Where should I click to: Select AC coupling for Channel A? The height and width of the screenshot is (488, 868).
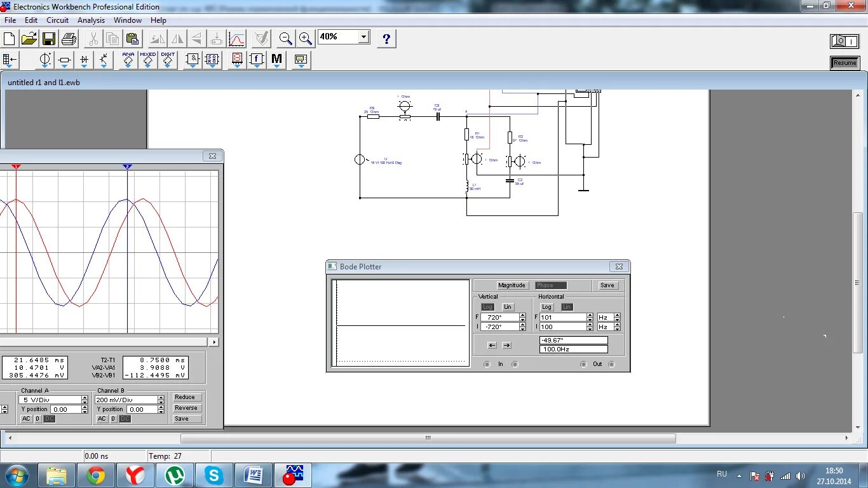coord(26,419)
